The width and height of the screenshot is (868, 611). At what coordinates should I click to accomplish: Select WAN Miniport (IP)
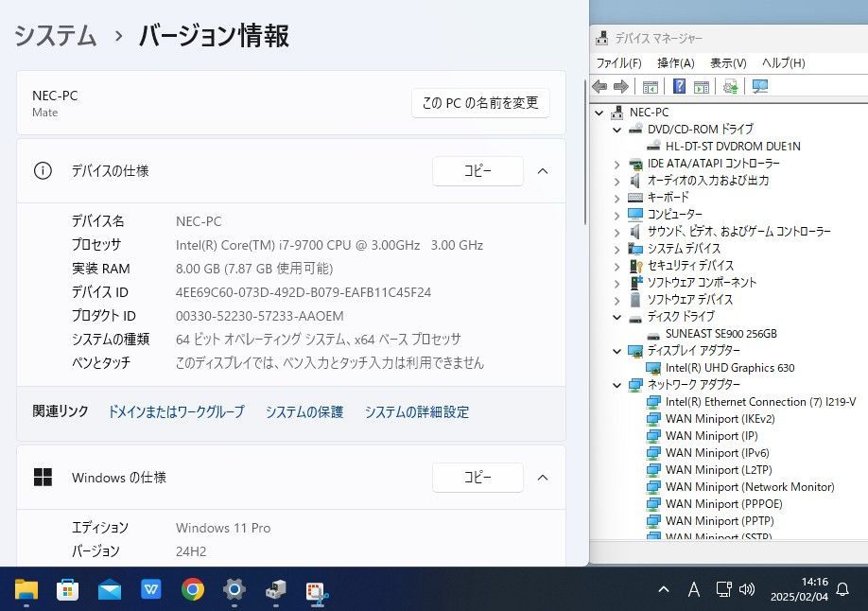tap(711, 436)
